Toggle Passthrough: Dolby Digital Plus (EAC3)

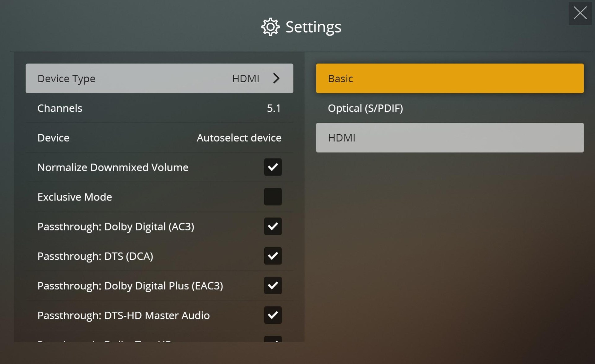click(x=273, y=285)
